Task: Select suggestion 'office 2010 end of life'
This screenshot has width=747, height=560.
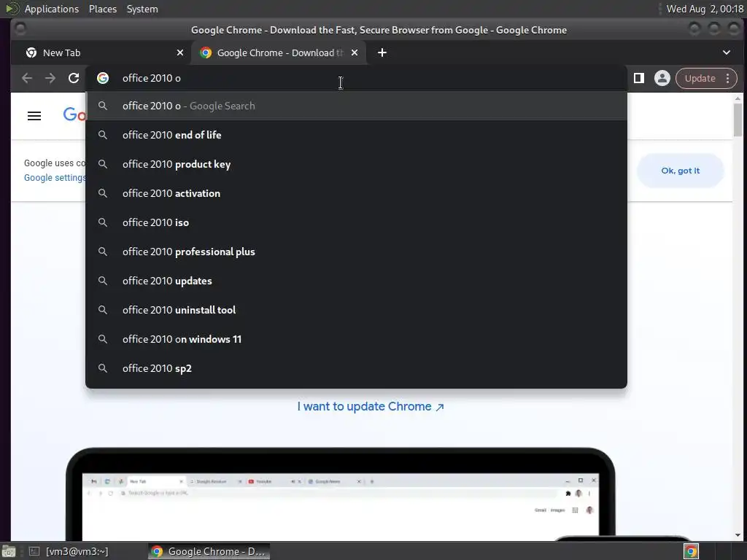Action: (356, 135)
